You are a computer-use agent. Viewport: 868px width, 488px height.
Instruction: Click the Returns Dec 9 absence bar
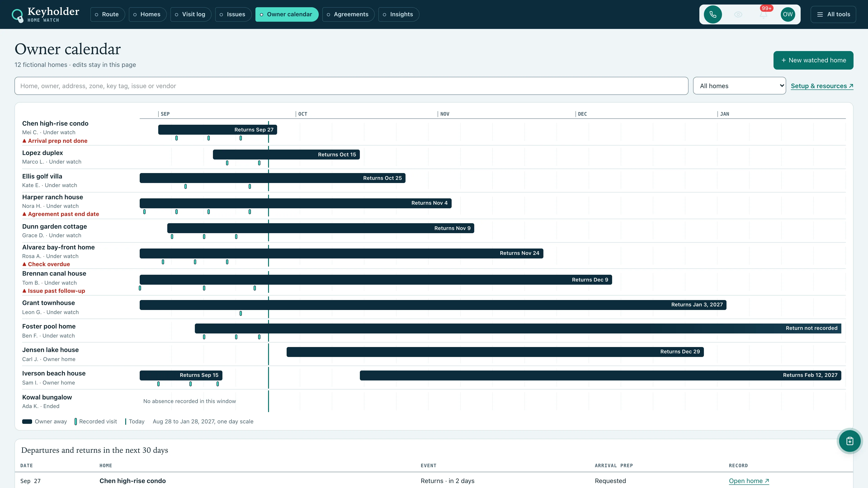376,280
